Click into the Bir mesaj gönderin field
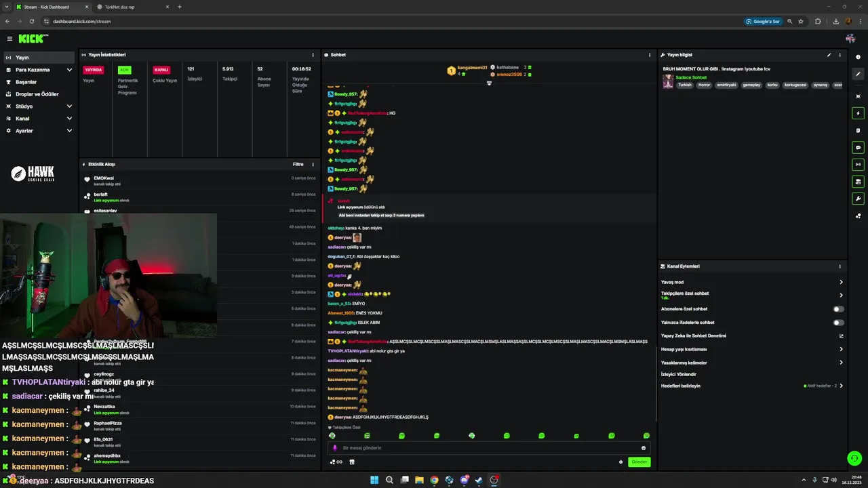868x488 pixels. tap(488, 448)
